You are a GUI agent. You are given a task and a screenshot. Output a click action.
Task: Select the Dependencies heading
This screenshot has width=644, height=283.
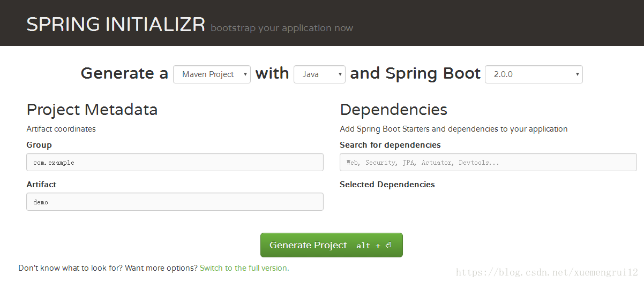(x=394, y=110)
